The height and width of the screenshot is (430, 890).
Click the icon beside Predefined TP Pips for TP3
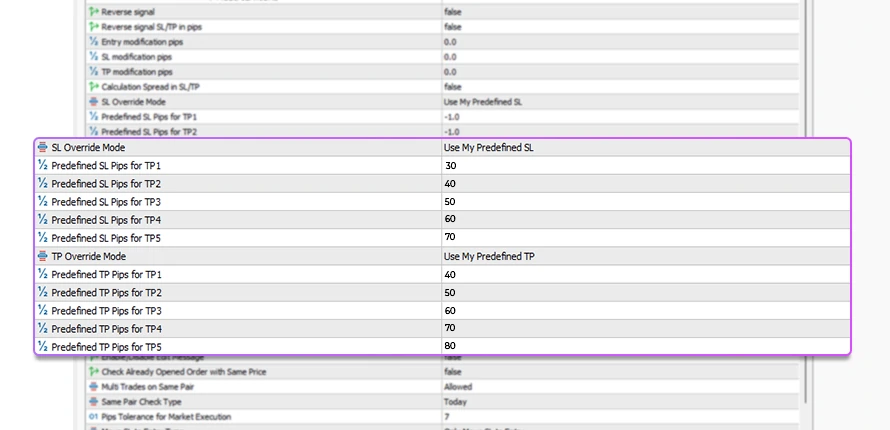point(42,310)
